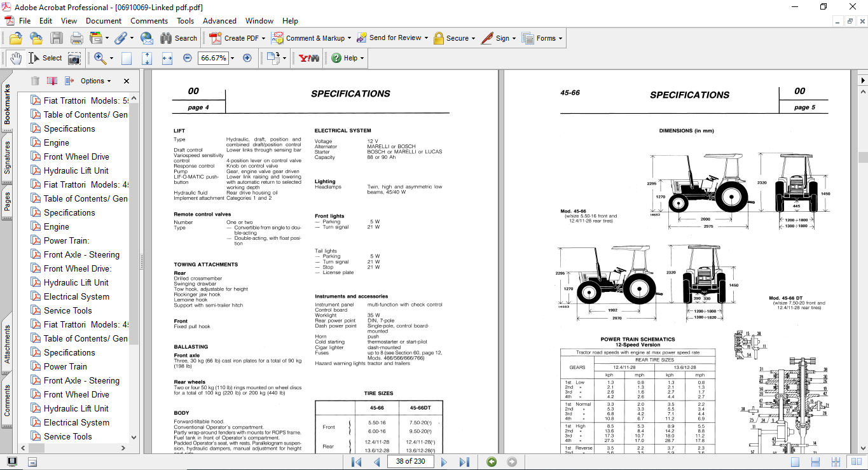This screenshot has height=470, width=868.
Task: Open the Pages side panel tab
Action: [x=7, y=202]
